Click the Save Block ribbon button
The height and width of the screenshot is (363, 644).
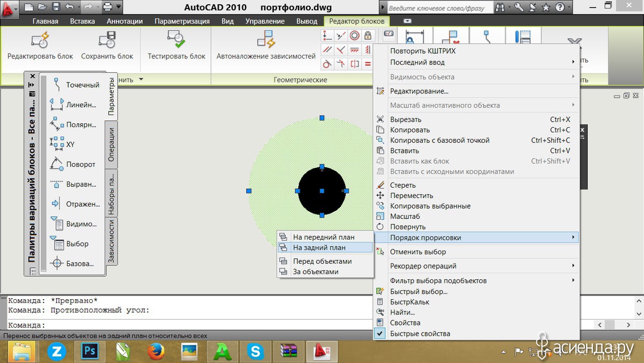coord(107,45)
